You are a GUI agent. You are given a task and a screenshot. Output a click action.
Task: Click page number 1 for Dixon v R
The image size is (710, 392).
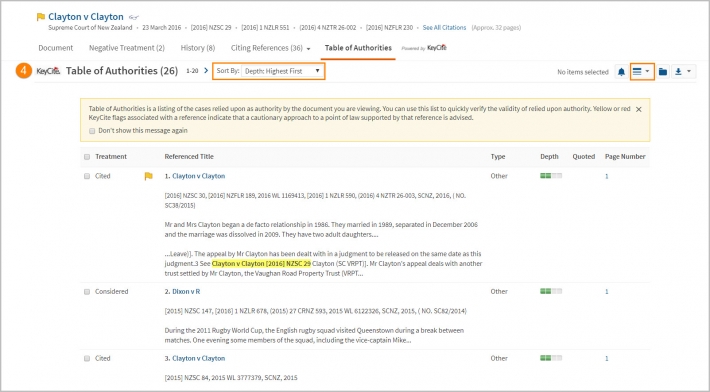coord(607,292)
